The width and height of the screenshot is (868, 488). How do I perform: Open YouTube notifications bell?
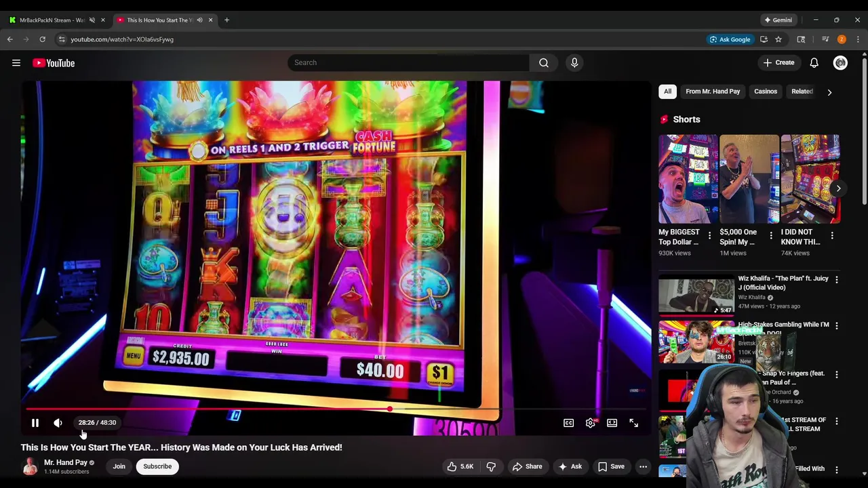tap(814, 63)
